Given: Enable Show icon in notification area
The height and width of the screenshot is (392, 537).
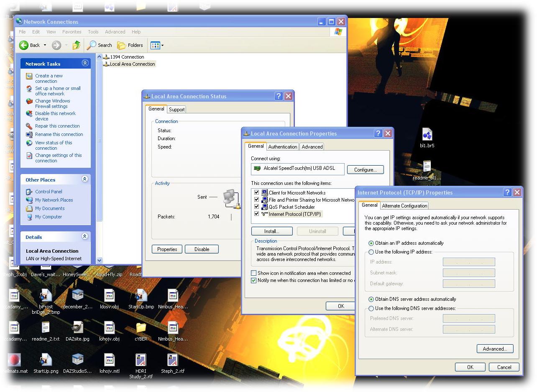Looking at the screenshot, I should pyautogui.click(x=254, y=273).
